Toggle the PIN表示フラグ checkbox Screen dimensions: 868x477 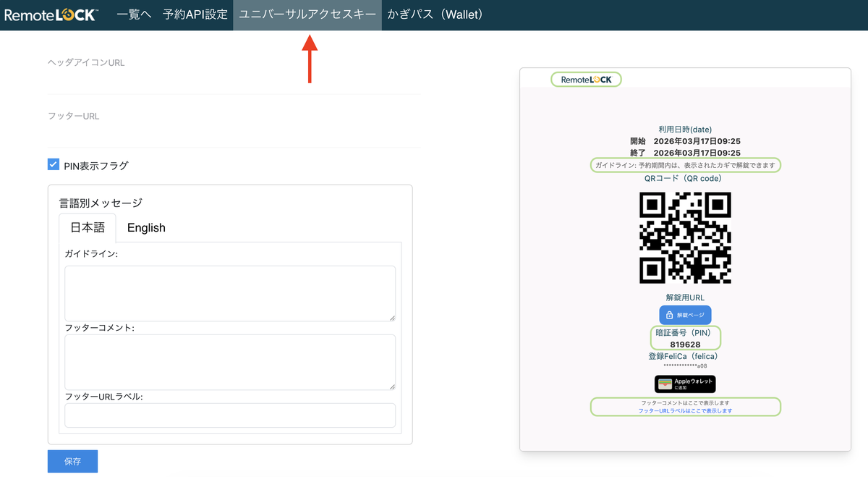point(54,165)
